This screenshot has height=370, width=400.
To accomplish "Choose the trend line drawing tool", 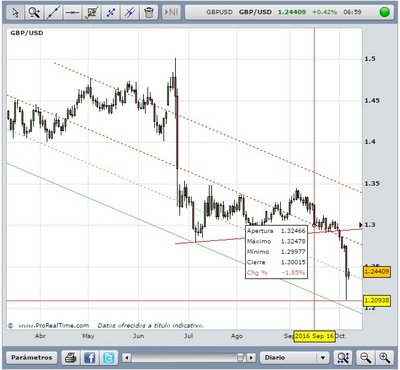I will tap(53, 13).
